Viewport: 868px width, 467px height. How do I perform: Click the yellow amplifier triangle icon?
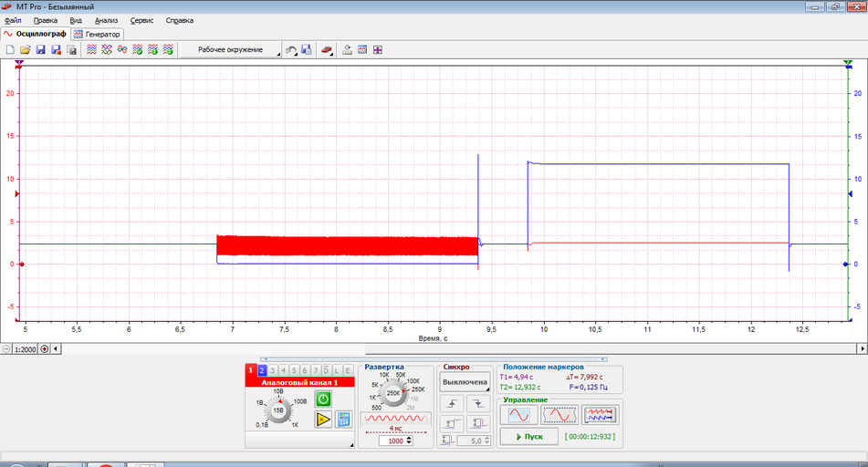(x=323, y=420)
